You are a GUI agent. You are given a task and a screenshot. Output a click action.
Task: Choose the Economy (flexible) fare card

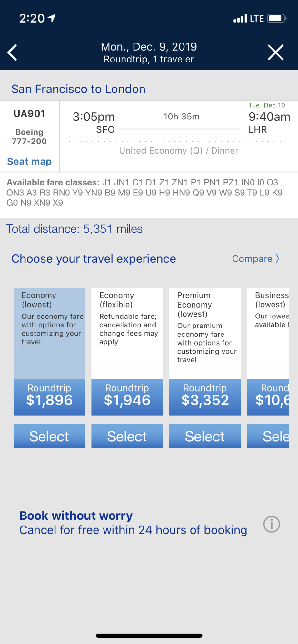coord(127,333)
